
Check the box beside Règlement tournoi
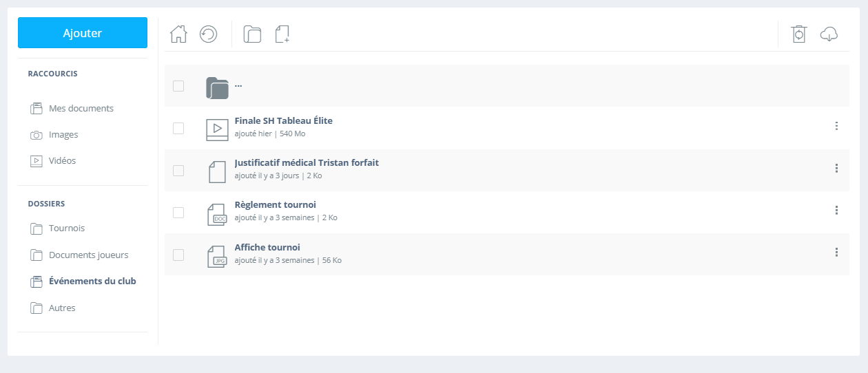tap(178, 213)
